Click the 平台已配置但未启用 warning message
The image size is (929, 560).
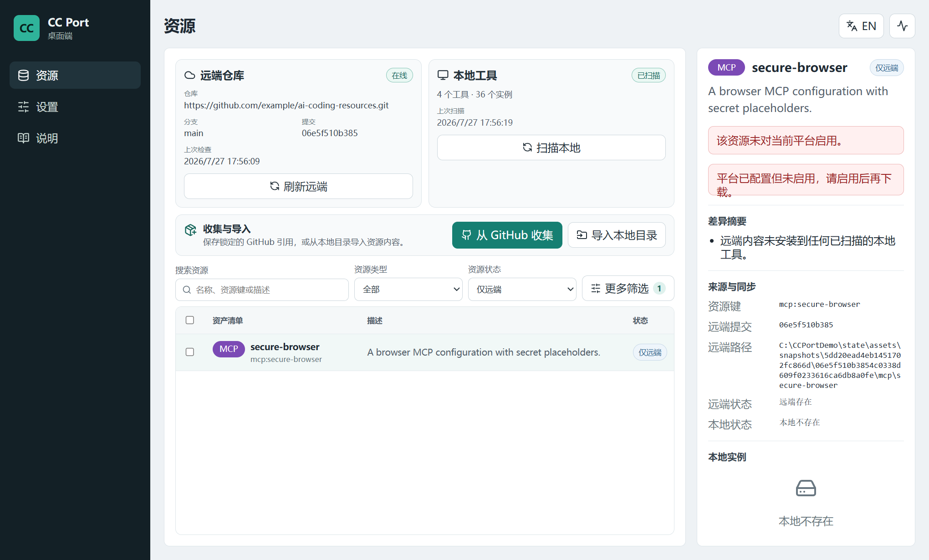coord(806,180)
